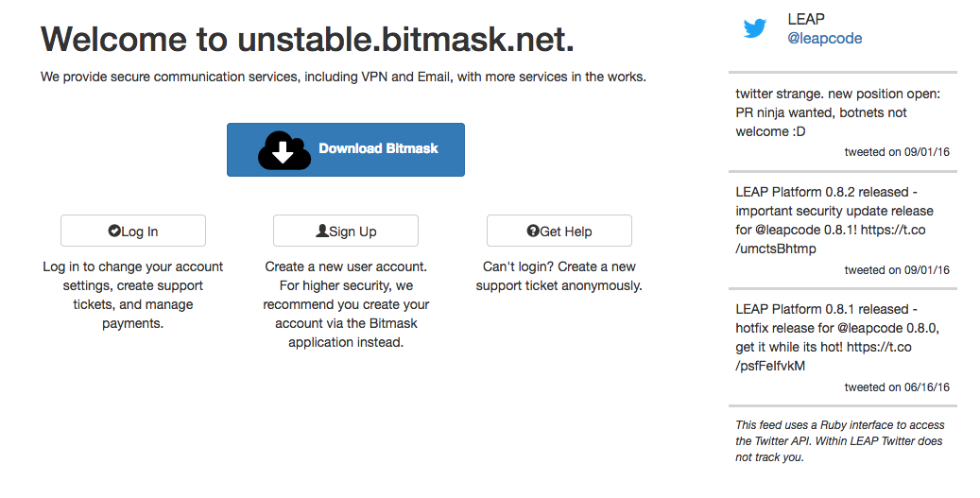Click the Twitter bird icon
This screenshot has height=498, width=980.
pos(754,28)
